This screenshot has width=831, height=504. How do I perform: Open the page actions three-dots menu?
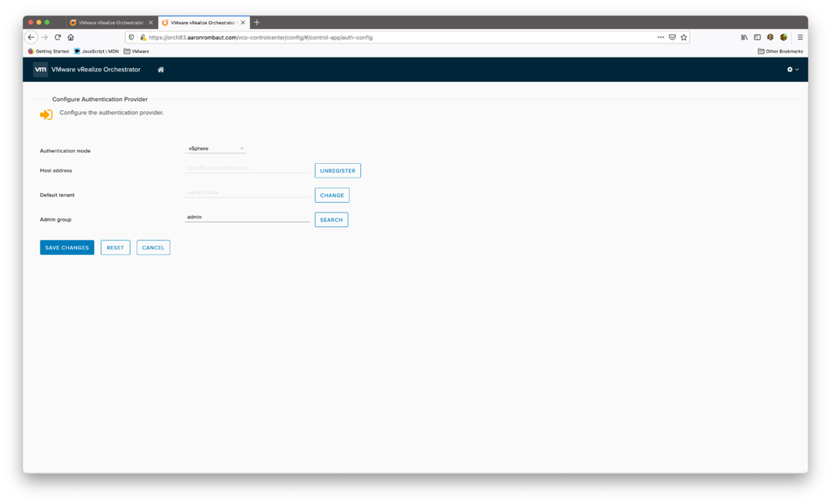tap(661, 37)
